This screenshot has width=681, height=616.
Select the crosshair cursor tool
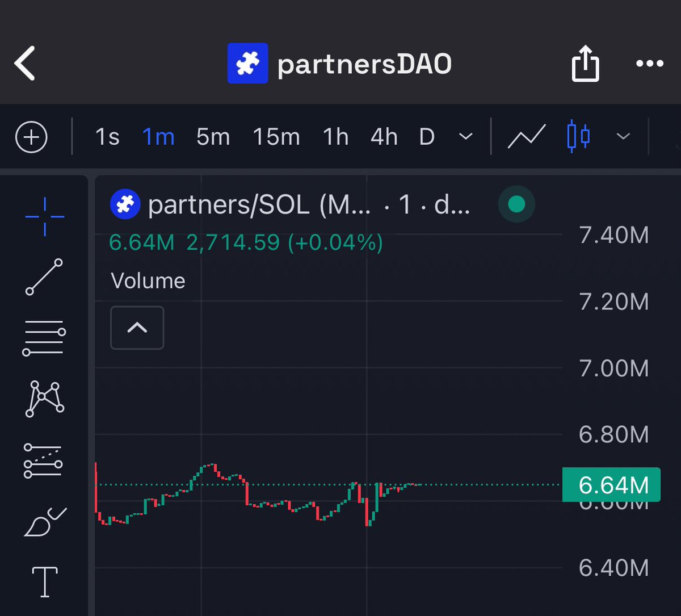coord(45,217)
